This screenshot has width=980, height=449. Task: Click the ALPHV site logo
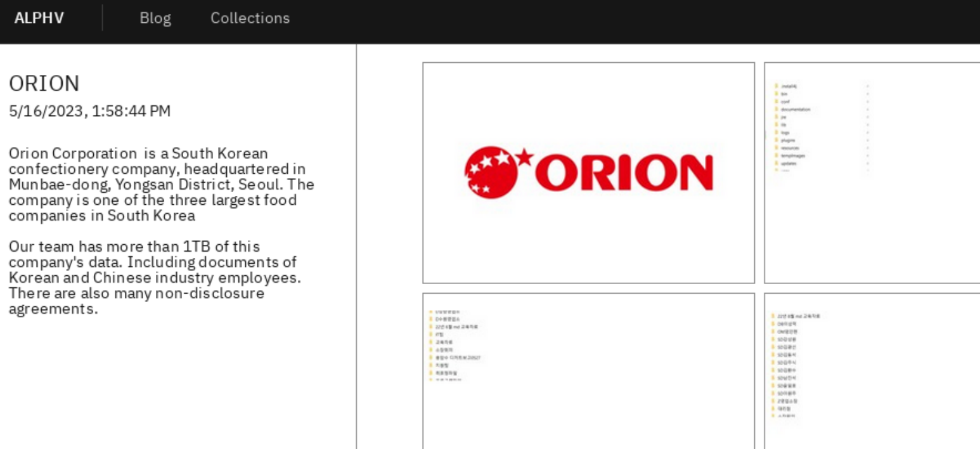(x=39, y=18)
